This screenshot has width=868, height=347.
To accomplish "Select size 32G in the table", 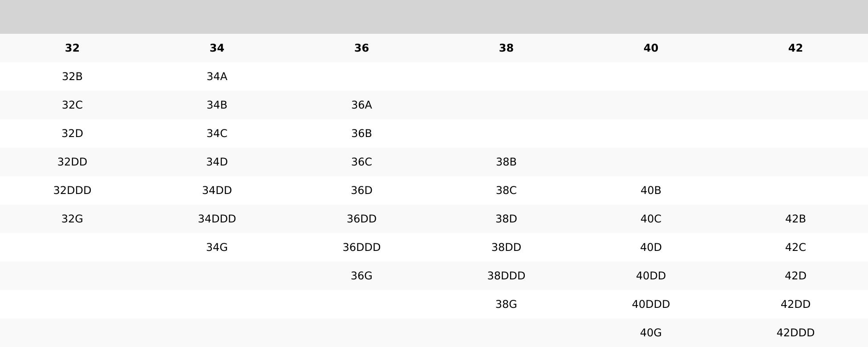I will (x=72, y=219).
